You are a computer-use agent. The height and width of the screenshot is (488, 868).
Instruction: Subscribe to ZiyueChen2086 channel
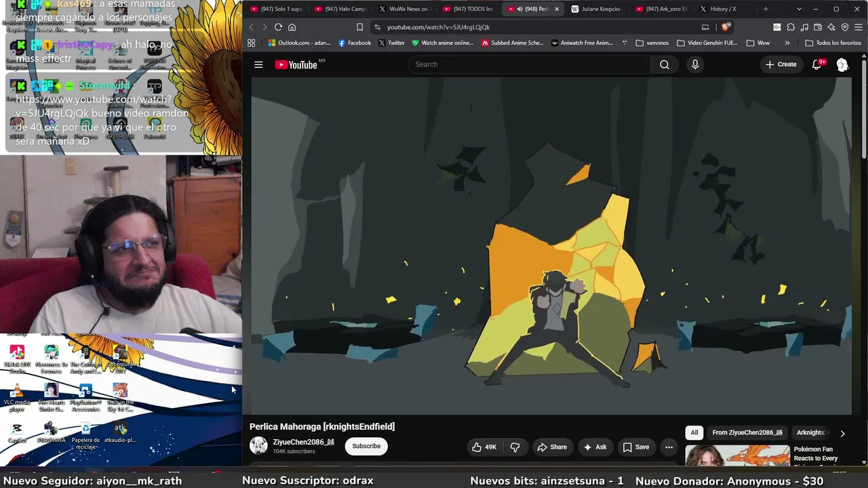[366, 446]
